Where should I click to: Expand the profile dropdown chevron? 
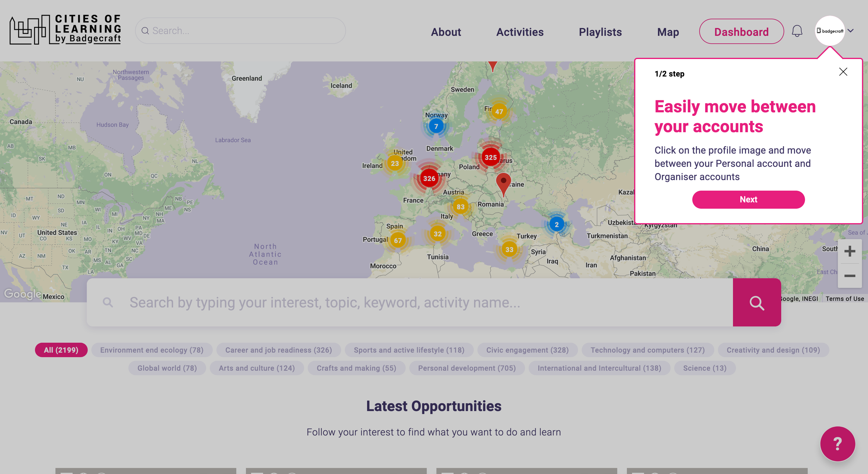(x=851, y=31)
